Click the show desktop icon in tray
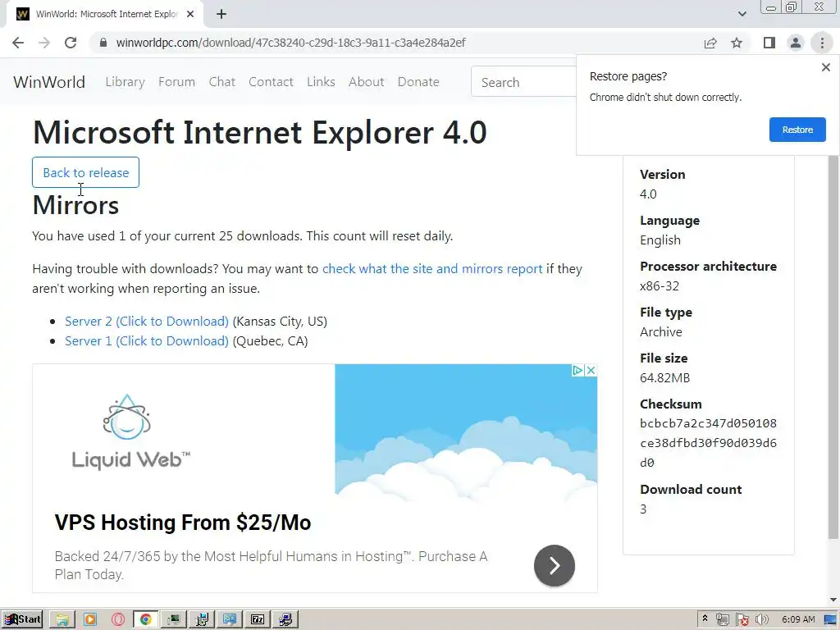The height and width of the screenshot is (630, 840). pyautogui.click(x=830, y=620)
